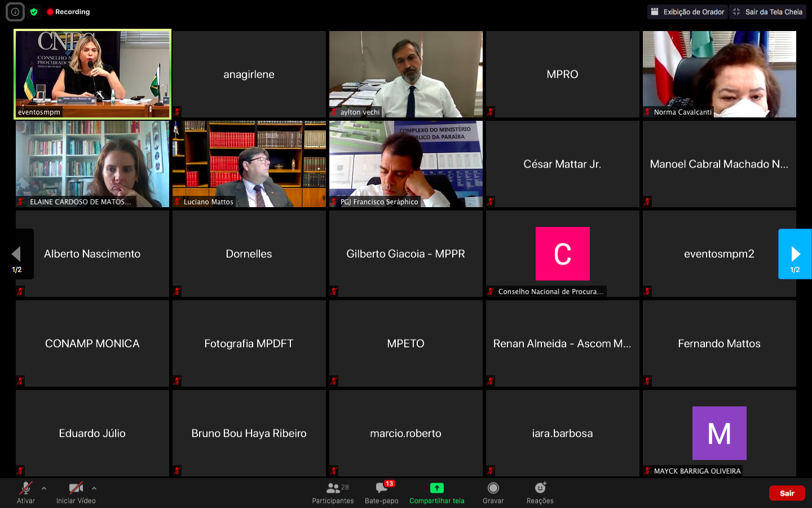Select the eventosmpm video tile
812x508 pixels.
tap(92, 74)
